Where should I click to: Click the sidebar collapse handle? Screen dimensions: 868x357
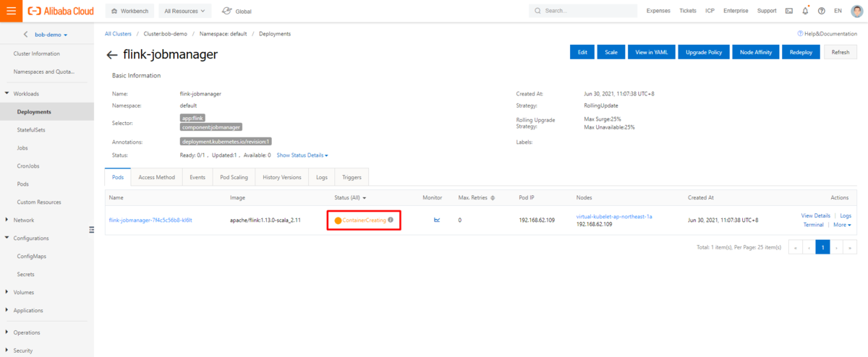pos(91,230)
